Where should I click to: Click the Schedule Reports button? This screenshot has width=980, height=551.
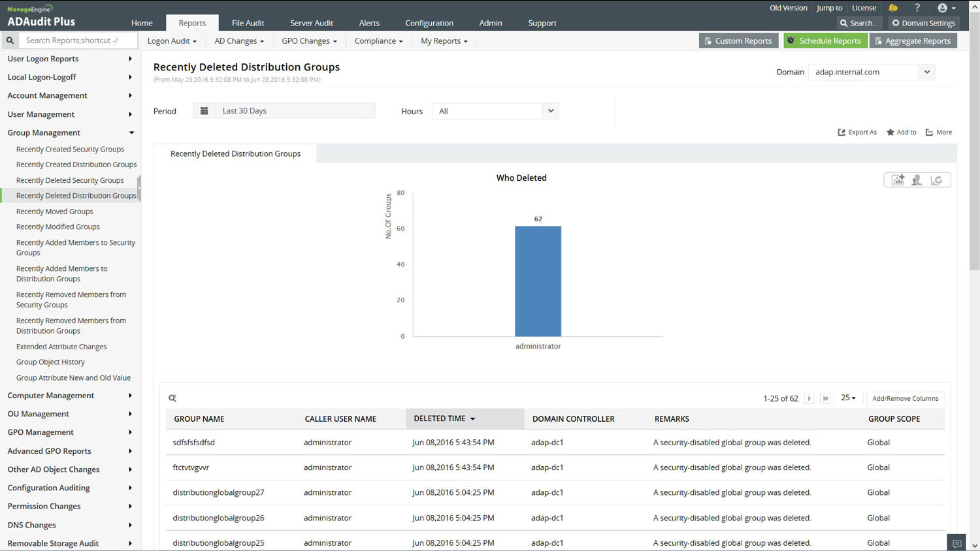(x=825, y=40)
